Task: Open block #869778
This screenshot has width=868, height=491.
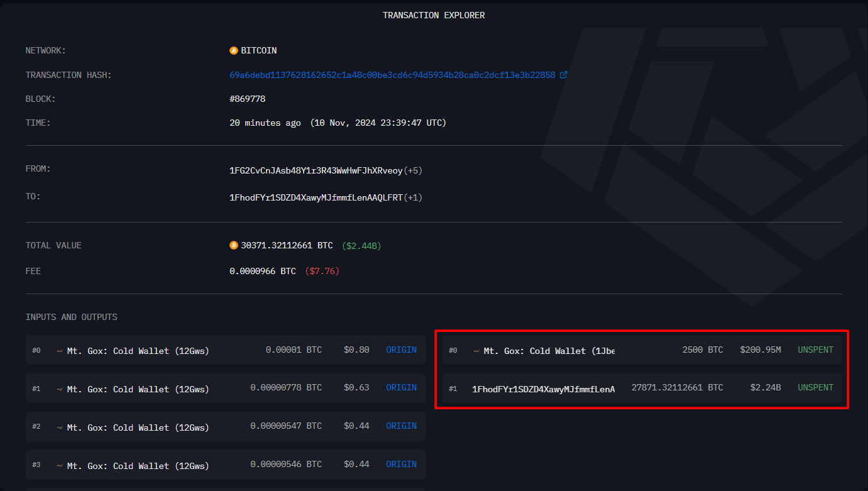Action: 251,99
